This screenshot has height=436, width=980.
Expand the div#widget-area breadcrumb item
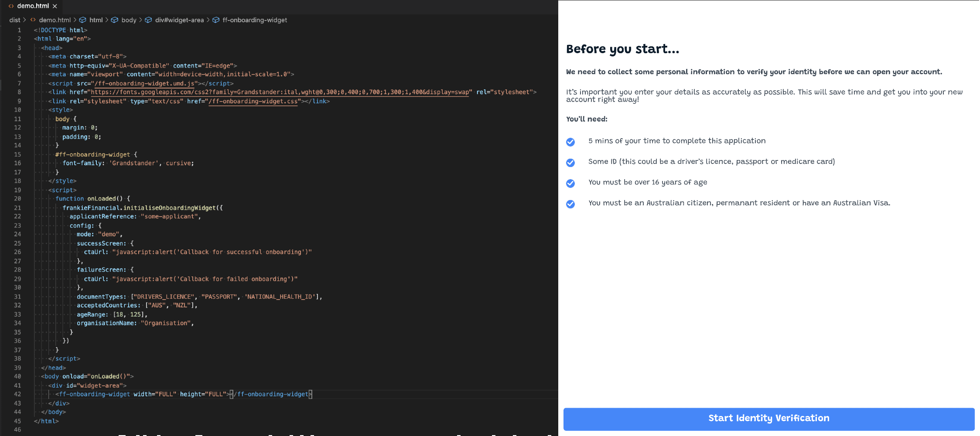(x=179, y=20)
